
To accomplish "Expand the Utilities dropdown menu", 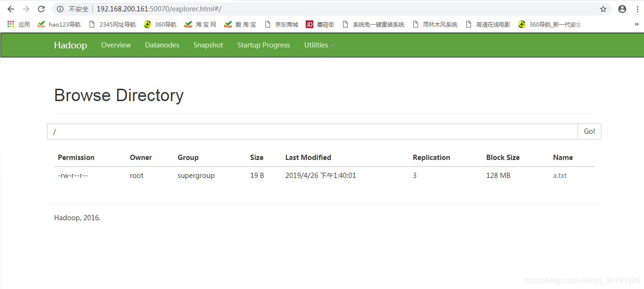I will [x=319, y=45].
